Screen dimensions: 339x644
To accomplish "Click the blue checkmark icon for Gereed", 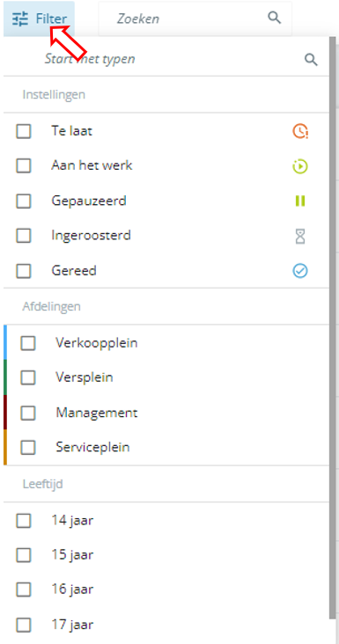I will [300, 271].
